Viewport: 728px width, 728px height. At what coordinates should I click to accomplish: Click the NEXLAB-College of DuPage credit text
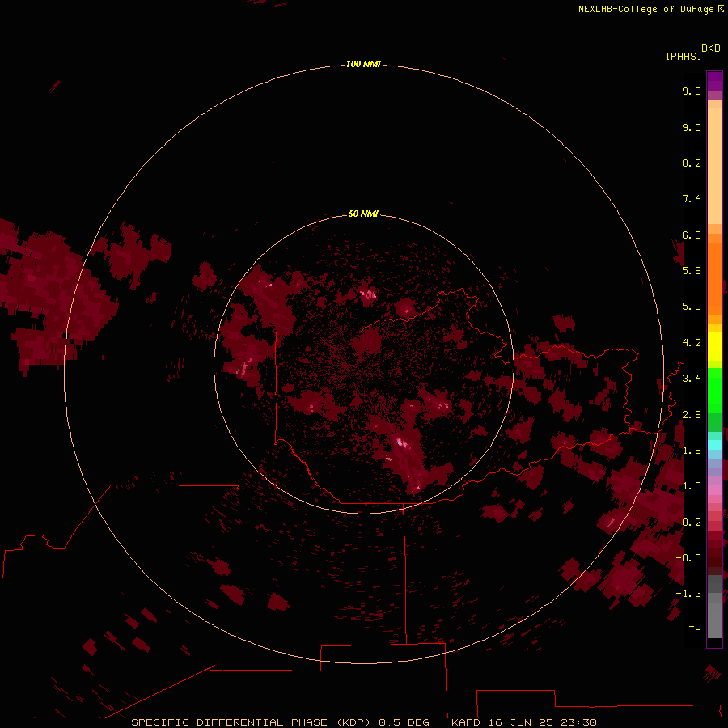click(646, 9)
